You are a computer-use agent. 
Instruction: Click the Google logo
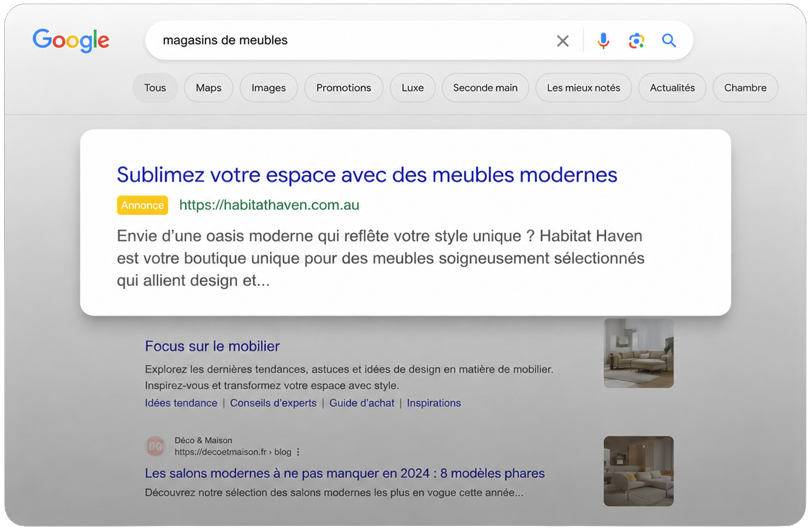click(x=71, y=40)
